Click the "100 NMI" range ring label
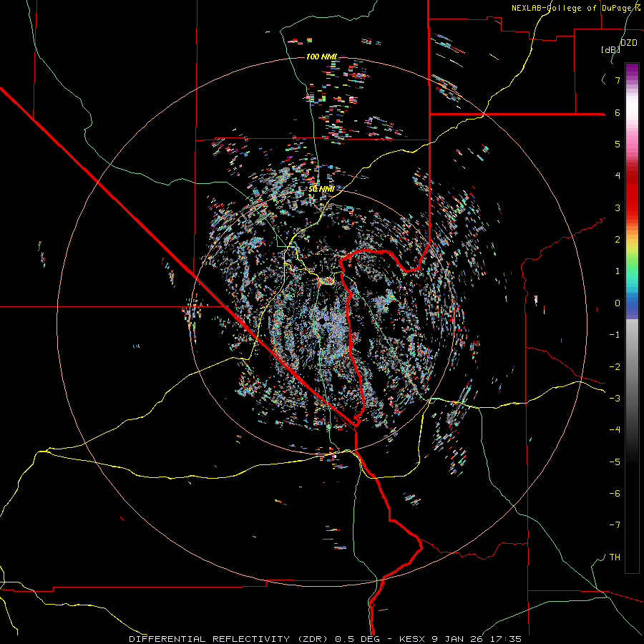The height and width of the screenshot is (644, 644). (x=321, y=57)
